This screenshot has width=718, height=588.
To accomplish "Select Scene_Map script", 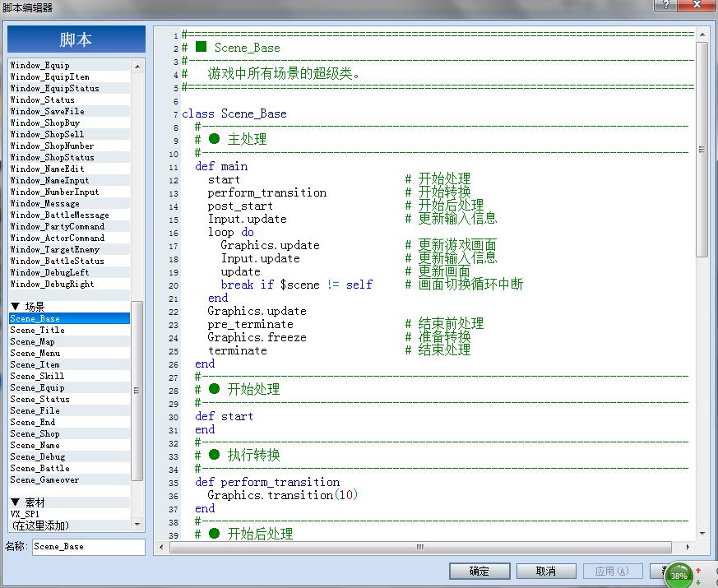I will coord(70,341).
